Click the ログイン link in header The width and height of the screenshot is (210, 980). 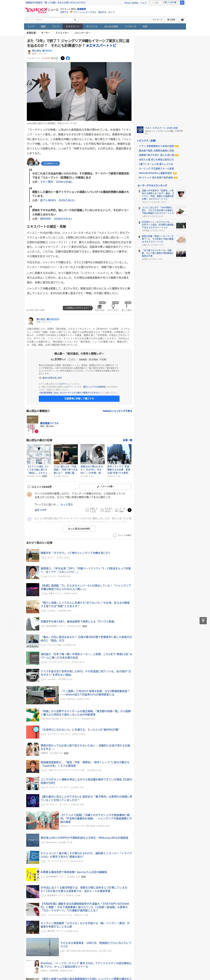[x=64, y=12]
